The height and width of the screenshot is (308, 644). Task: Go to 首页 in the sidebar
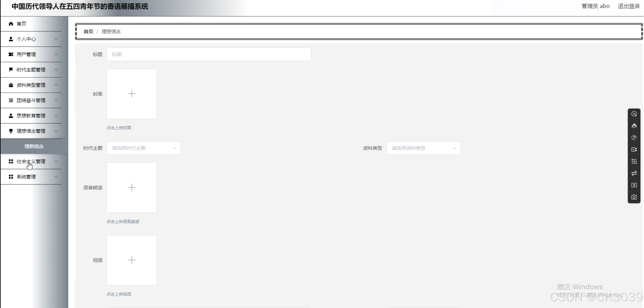tap(22, 24)
